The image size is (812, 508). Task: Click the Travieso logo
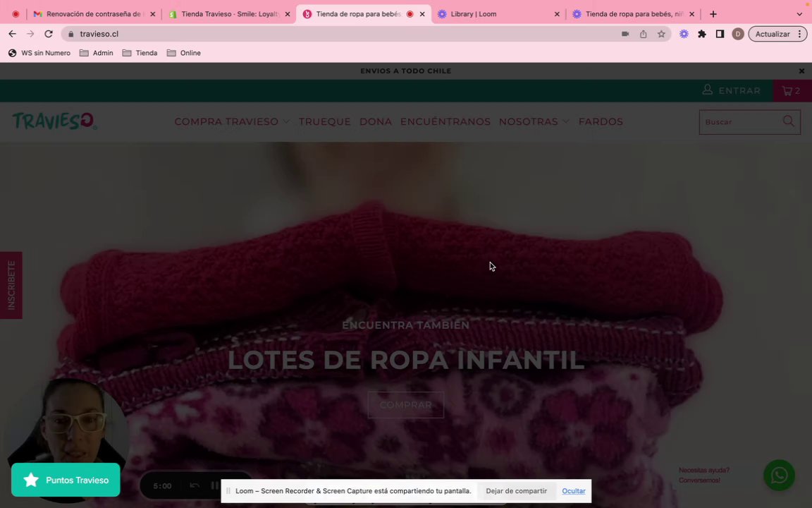[x=54, y=121]
